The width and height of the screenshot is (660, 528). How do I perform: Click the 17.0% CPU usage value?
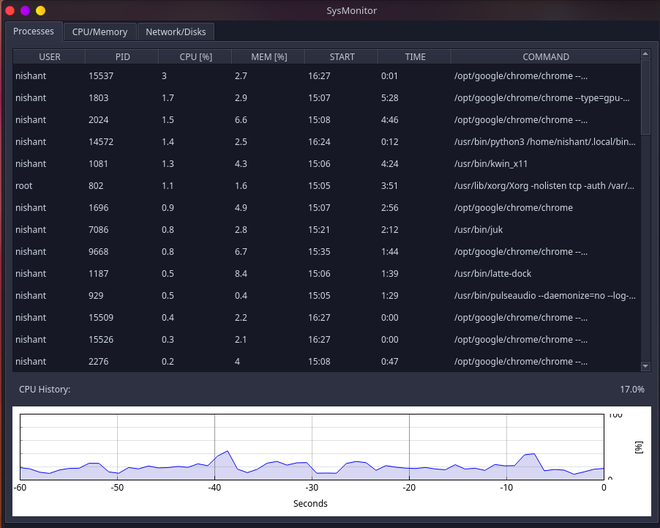(x=632, y=389)
